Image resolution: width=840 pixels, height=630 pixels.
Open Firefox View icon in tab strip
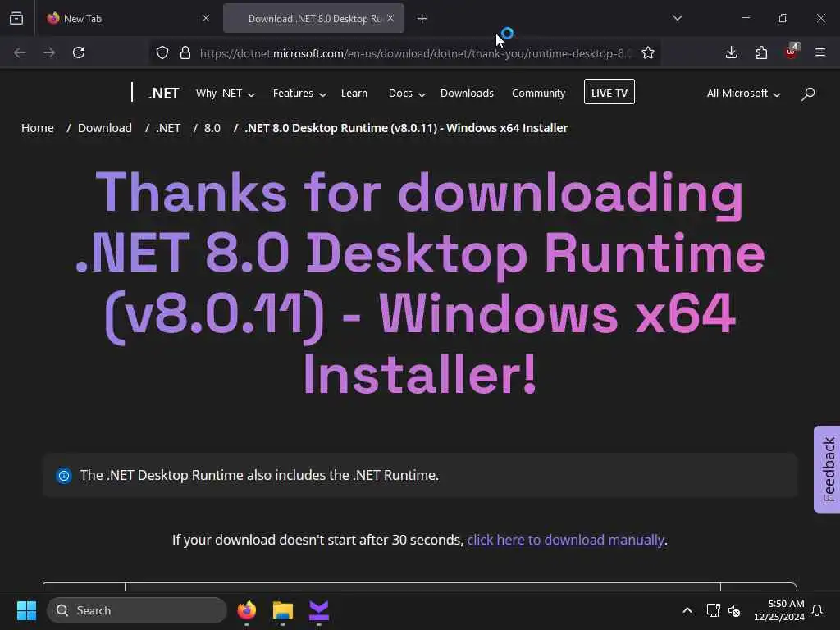click(16, 18)
